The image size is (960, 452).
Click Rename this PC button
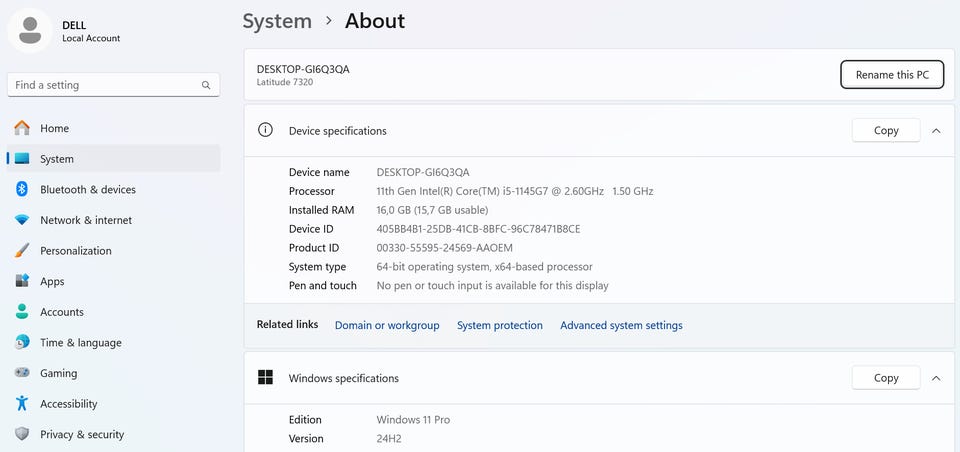892,75
